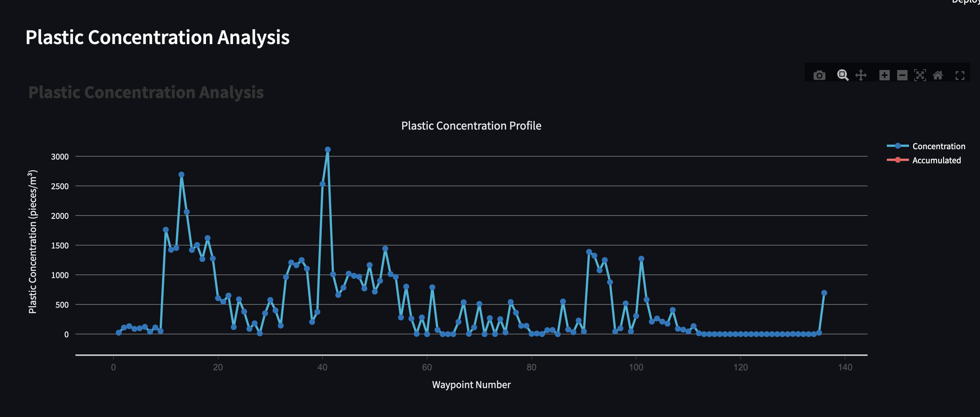
Task: Click the blue Concentration legend marker
Action: pyautogui.click(x=898, y=146)
